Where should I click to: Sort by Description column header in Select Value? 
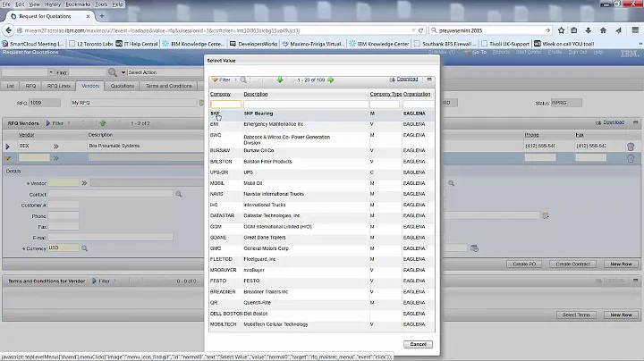(x=256, y=94)
